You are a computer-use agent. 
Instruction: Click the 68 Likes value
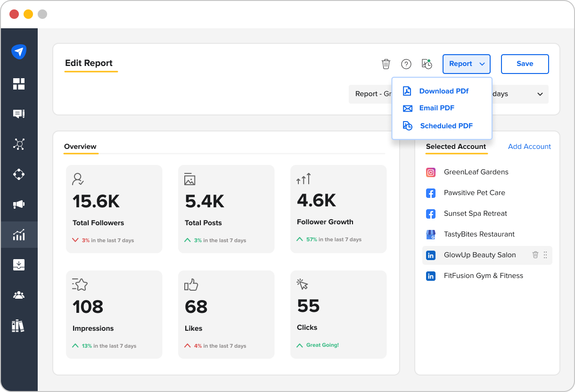(x=196, y=307)
